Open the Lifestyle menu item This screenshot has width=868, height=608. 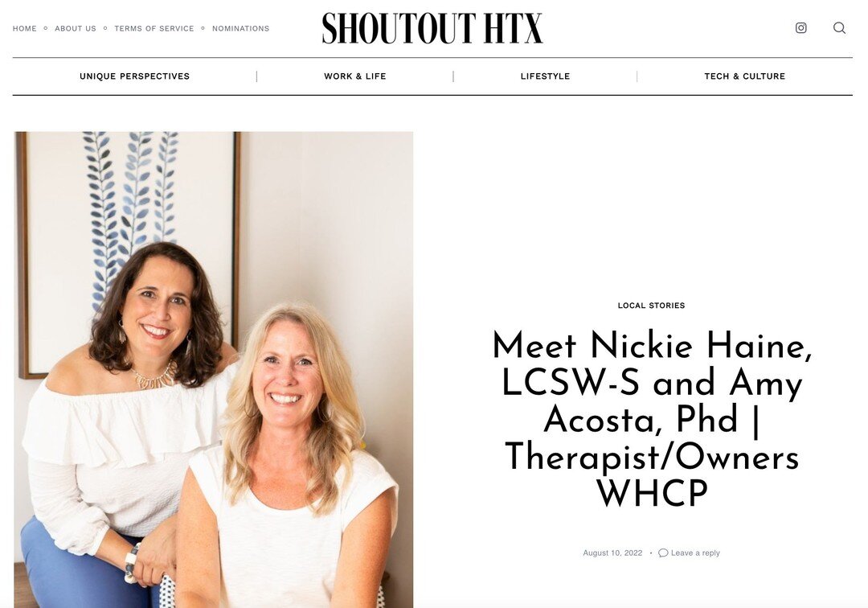pos(545,76)
